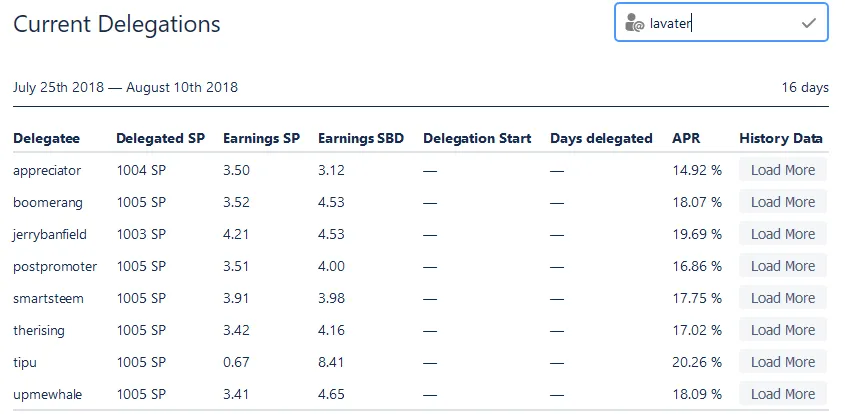The height and width of the screenshot is (414, 845).
Task: Click the 16.86 % APR value
Action: (697, 266)
